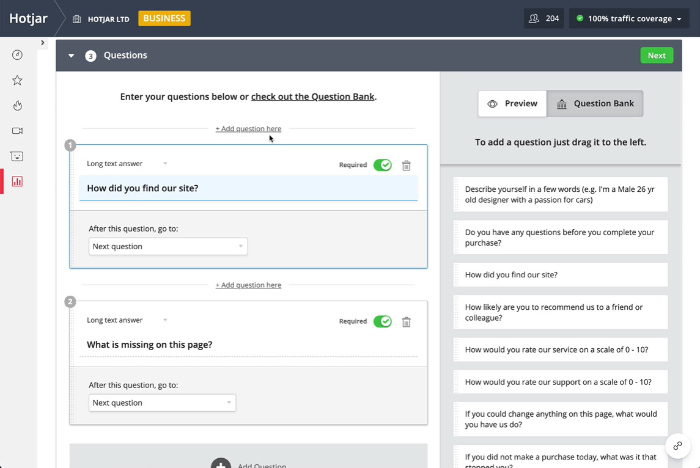Viewport: 700px width, 468px height.
Task: Click the green Next button
Action: [657, 55]
